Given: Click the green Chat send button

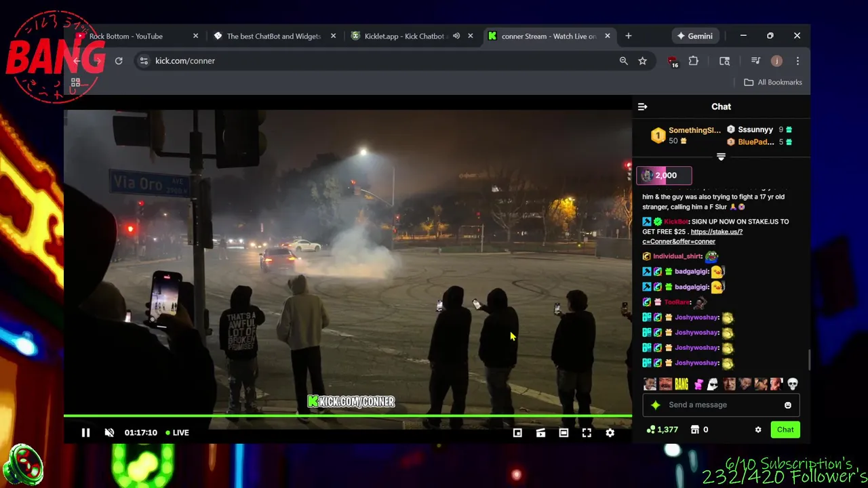Looking at the screenshot, I should [x=785, y=430].
